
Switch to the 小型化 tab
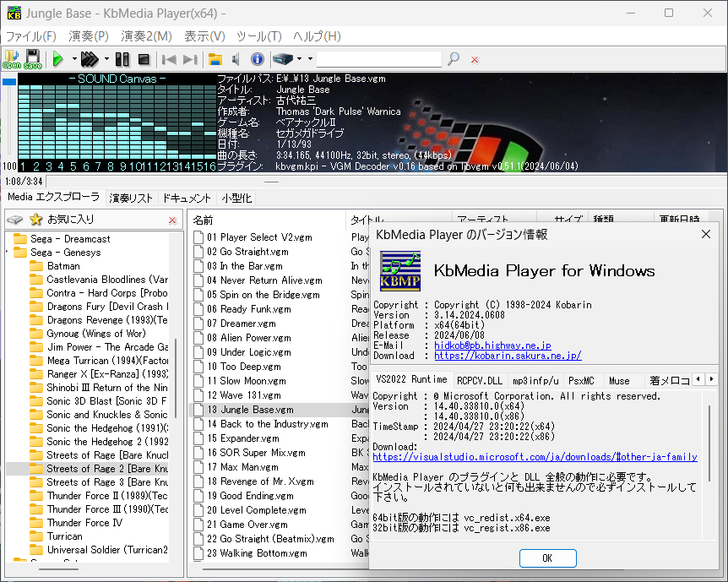[x=236, y=199]
